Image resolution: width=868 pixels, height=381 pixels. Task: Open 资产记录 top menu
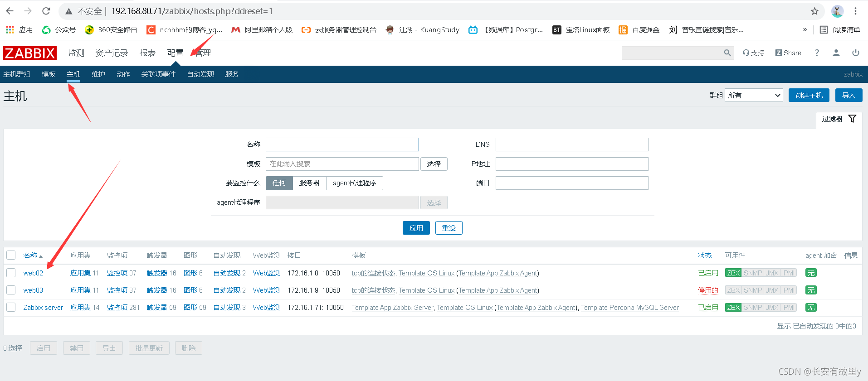coord(112,53)
